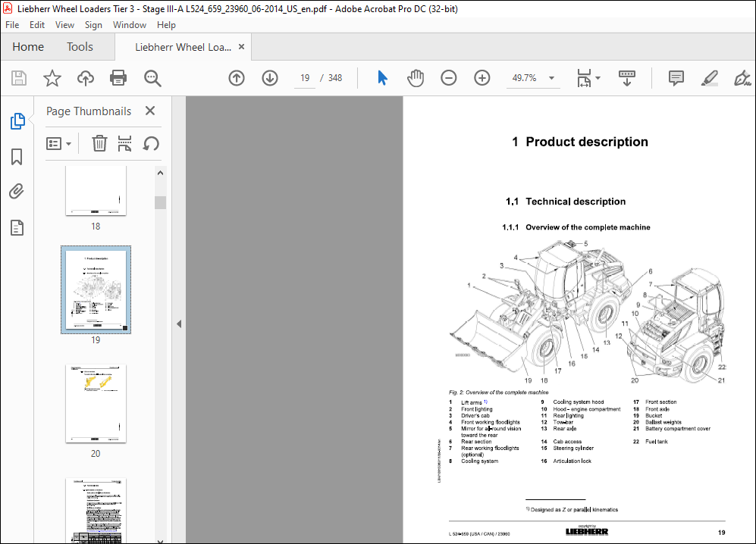The height and width of the screenshot is (544, 756).
Task: Expand the fit page options arrow
Action: (x=598, y=78)
